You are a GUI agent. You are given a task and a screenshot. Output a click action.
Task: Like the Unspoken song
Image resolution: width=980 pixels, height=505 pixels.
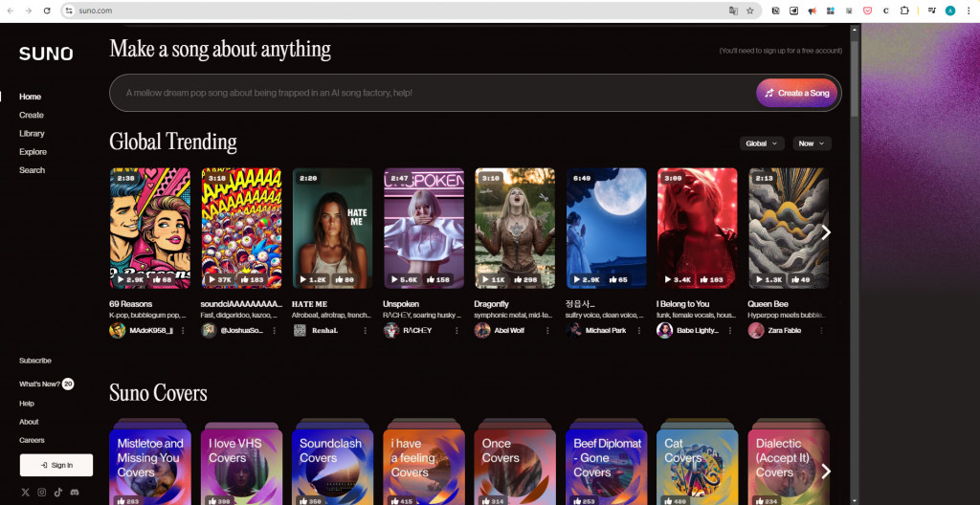(438, 279)
